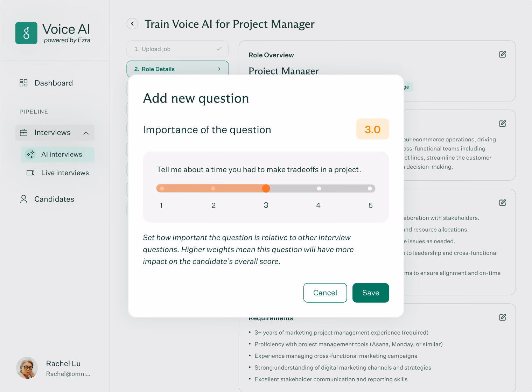Open step 2 Role Details chevron
The width and height of the screenshot is (532, 392).
coord(219,69)
